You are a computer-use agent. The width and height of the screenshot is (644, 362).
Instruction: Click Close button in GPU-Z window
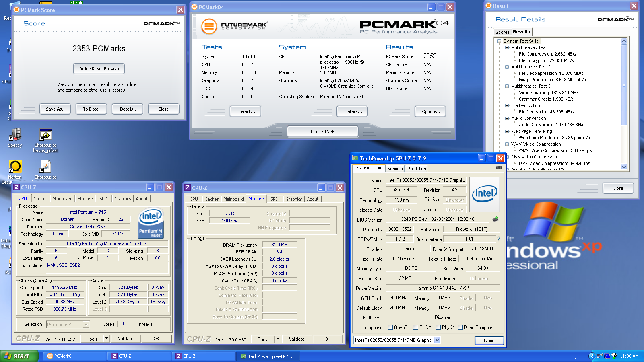(x=489, y=340)
